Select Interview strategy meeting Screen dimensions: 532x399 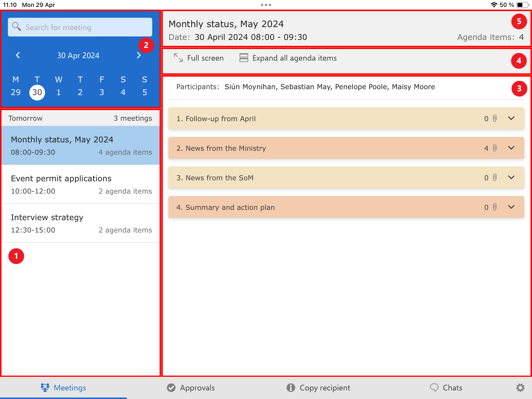tap(81, 223)
